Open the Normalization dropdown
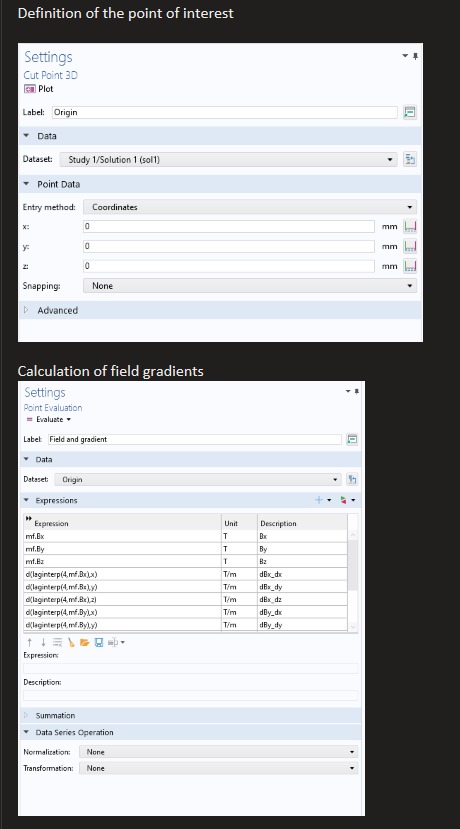The image size is (460, 829). [x=218, y=752]
